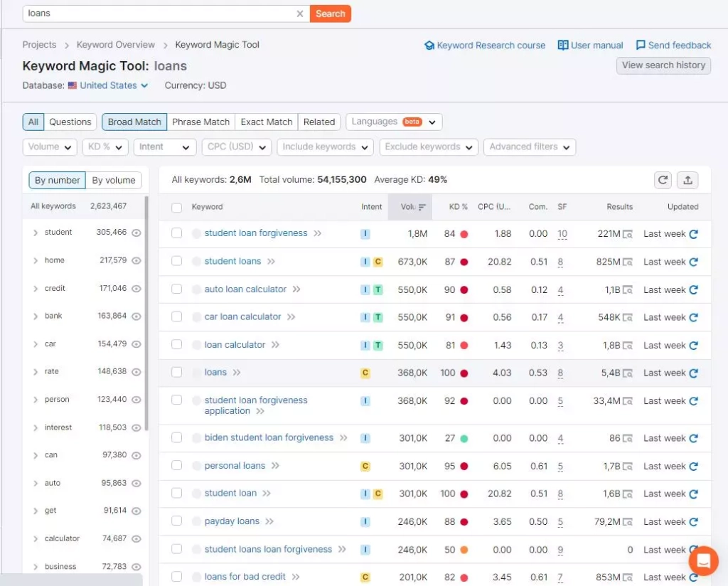Screen dimensions: 728x586
Task: Open Keyword Overview breadcrumb link
Action: pyautogui.click(x=116, y=45)
